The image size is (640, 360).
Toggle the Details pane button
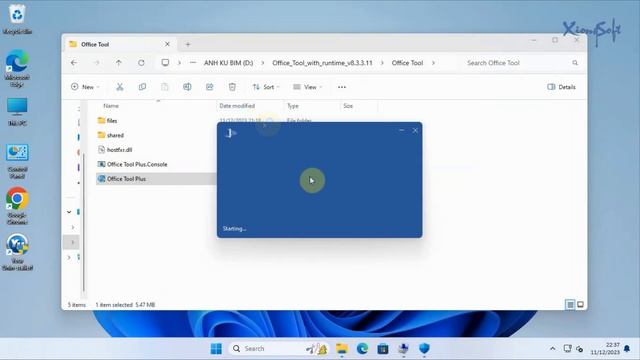[561, 87]
